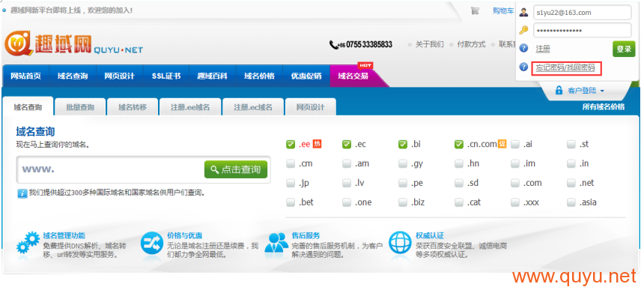The width and height of the screenshot is (644, 290).
Task: Open the 所有域名价格 link
Action: click(604, 107)
